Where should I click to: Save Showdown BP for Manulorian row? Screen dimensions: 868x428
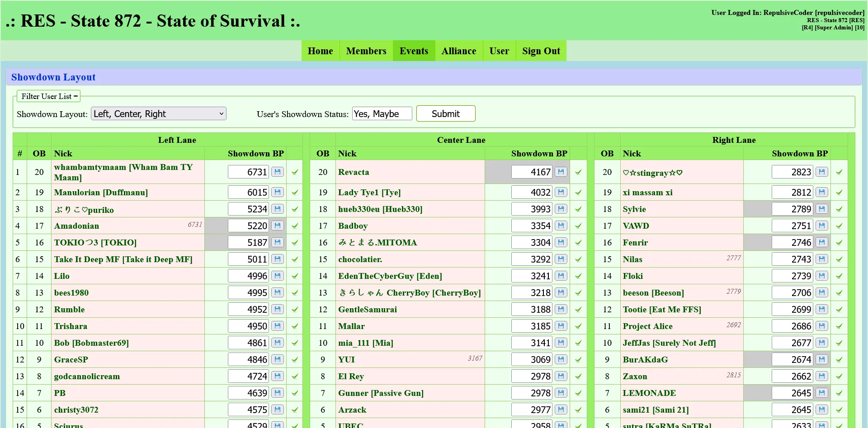tap(278, 192)
